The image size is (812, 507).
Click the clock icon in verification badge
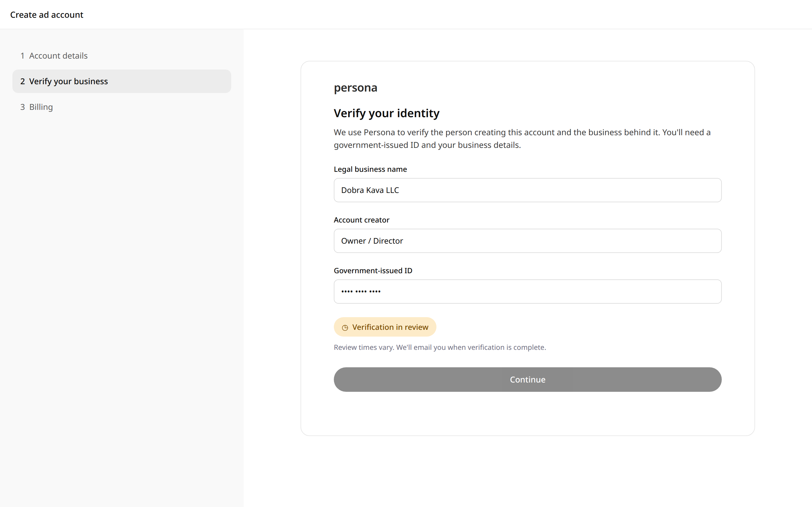(x=345, y=328)
